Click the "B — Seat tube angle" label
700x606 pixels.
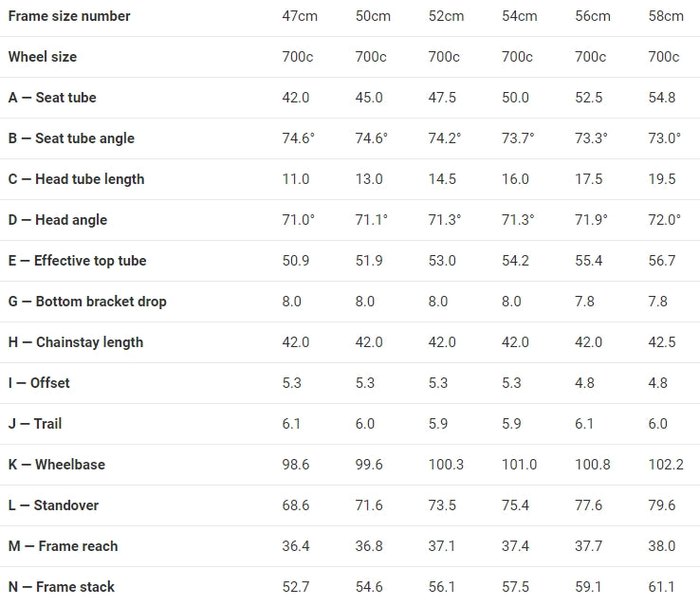pyautogui.click(x=71, y=138)
